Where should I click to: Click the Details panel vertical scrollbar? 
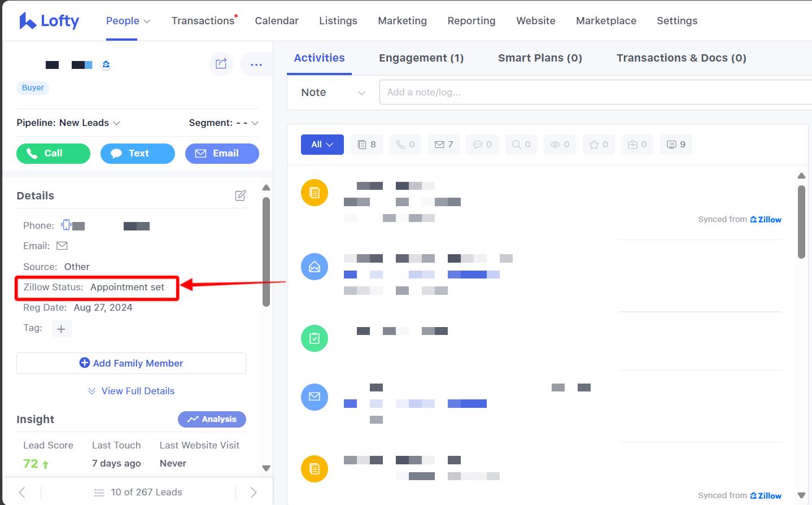266,251
